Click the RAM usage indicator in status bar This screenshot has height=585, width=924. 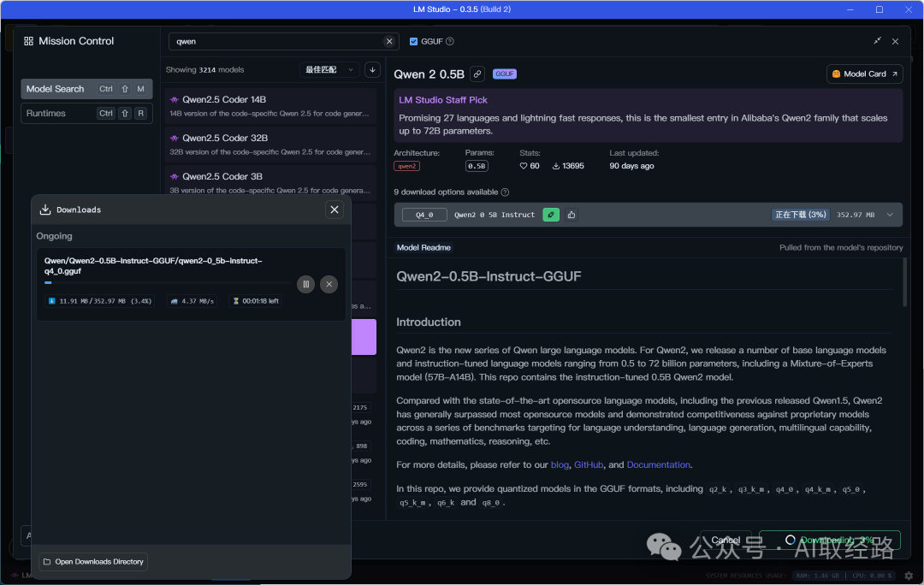coord(818,576)
